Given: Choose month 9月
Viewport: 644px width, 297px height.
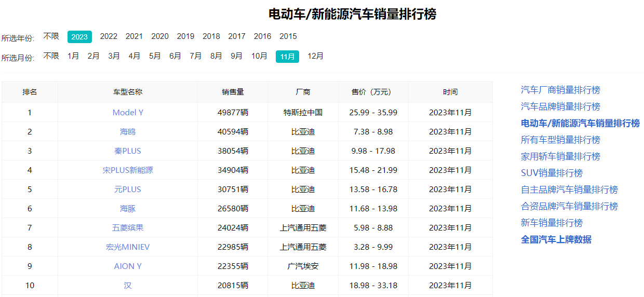Looking at the screenshot, I should pyautogui.click(x=236, y=56).
